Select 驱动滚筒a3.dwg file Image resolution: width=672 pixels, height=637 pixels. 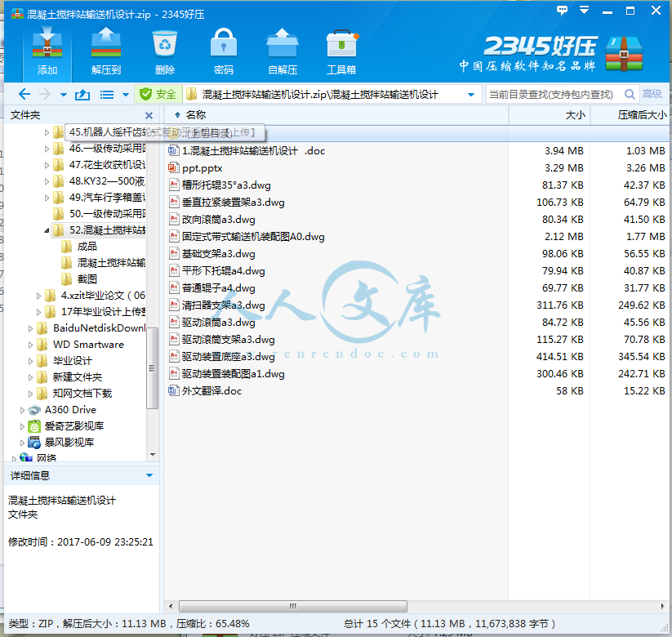coord(218,323)
